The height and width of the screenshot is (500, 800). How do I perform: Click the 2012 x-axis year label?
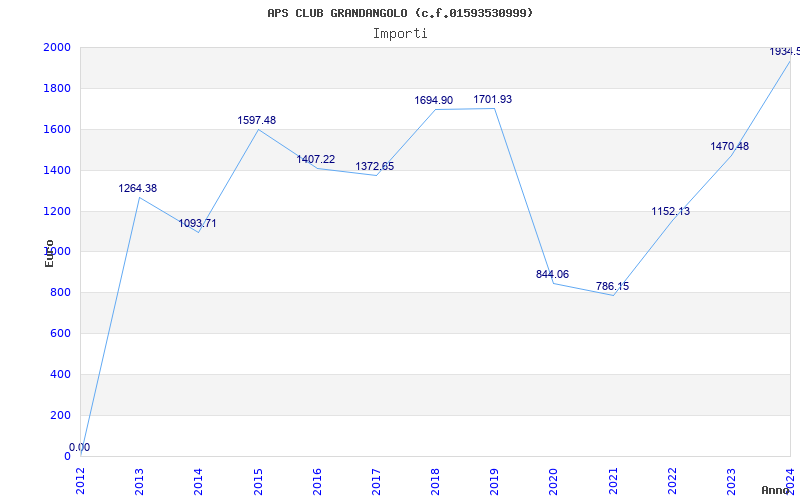tap(80, 481)
